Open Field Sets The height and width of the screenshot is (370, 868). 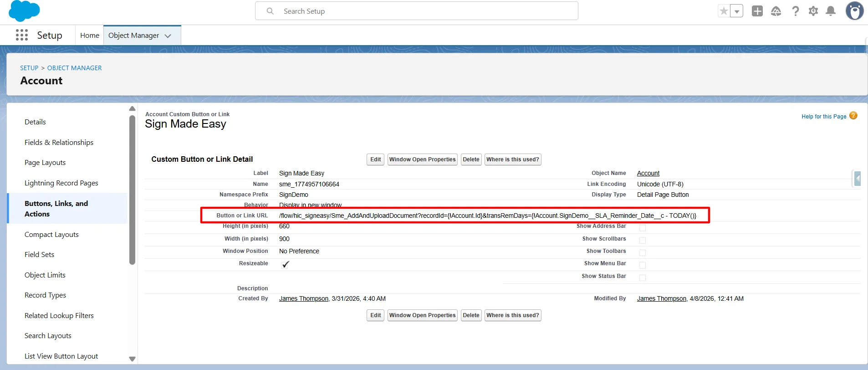pos(39,254)
